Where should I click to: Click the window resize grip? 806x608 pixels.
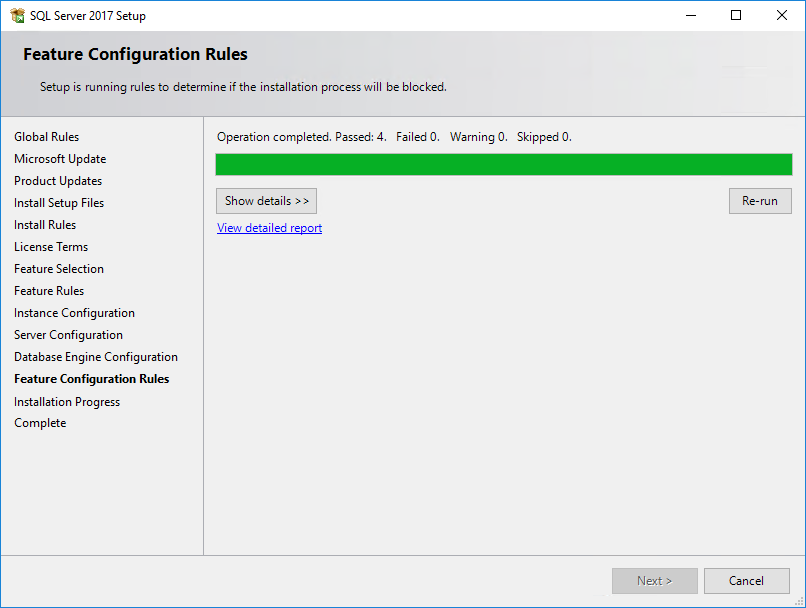tap(799, 601)
